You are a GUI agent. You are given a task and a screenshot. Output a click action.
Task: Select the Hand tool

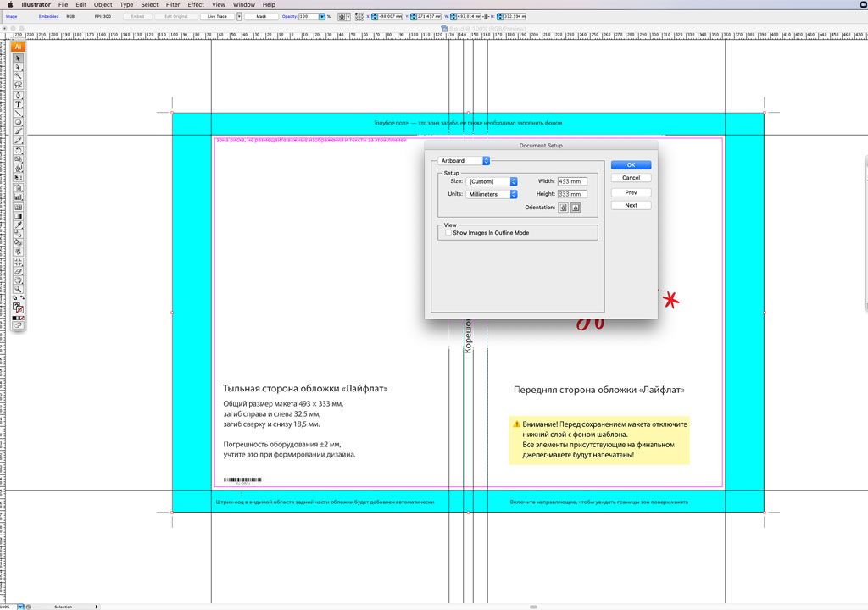19,280
